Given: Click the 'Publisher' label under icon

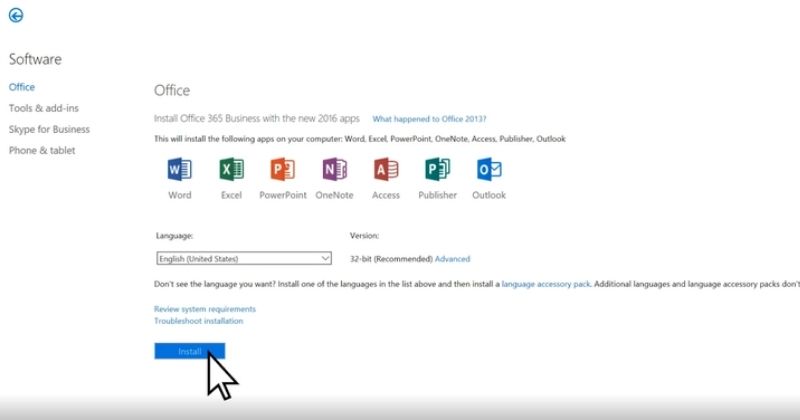Looking at the screenshot, I should pos(437,195).
